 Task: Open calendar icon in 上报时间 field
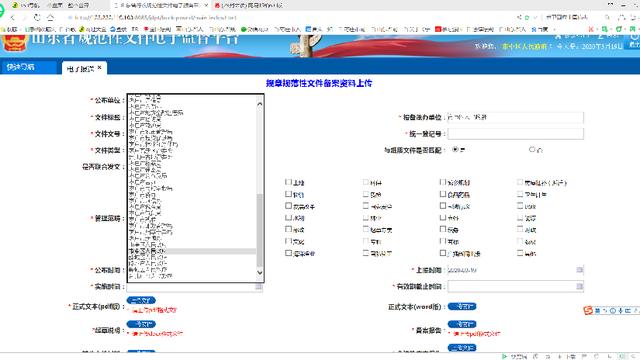point(580,270)
